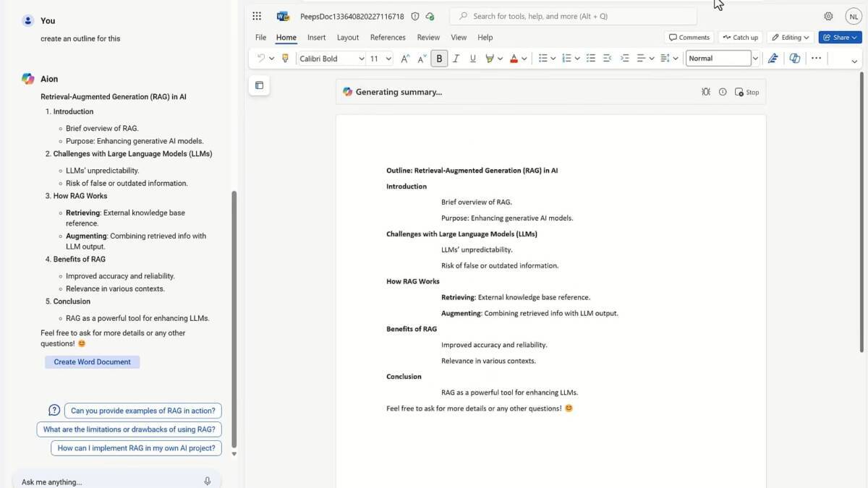Open the NL account avatar
Image resolution: width=868 pixels, height=488 pixels.
click(x=853, y=16)
